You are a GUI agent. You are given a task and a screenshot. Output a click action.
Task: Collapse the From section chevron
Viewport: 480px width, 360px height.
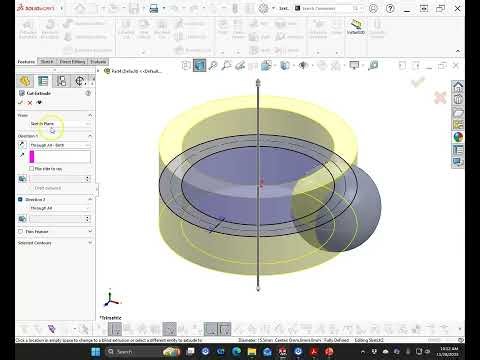pyautogui.click(x=90, y=115)
